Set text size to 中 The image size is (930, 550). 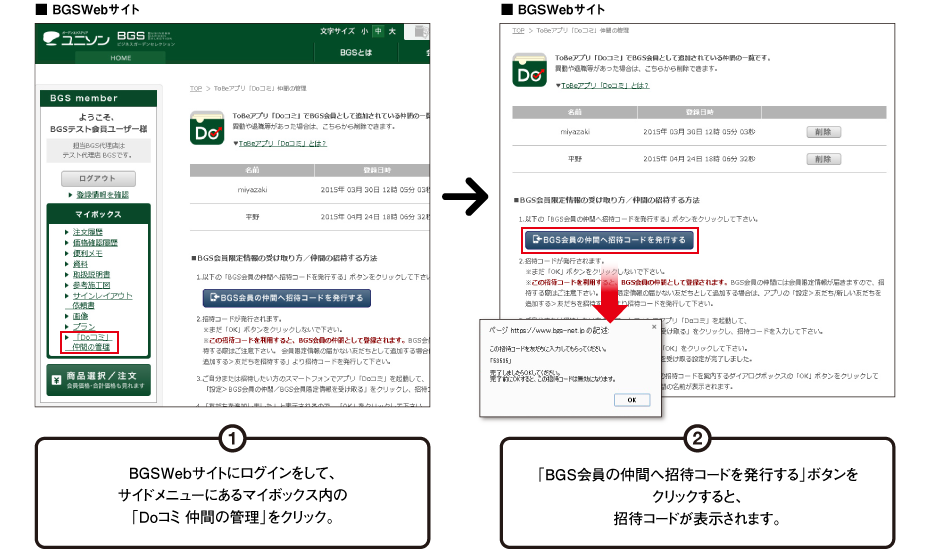(x=378, y=31)
